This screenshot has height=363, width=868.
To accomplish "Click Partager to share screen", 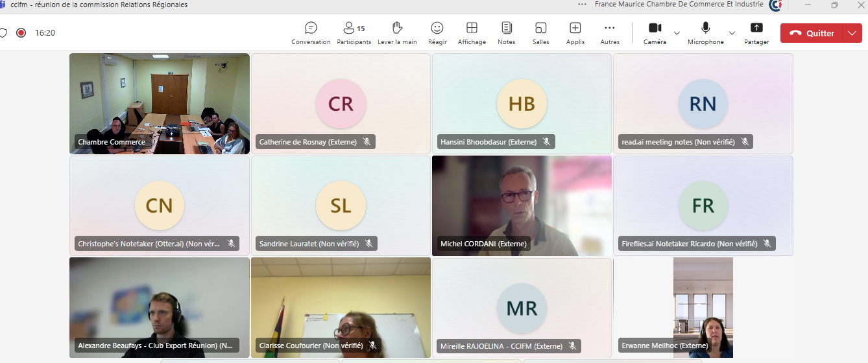I will (756, 33).
